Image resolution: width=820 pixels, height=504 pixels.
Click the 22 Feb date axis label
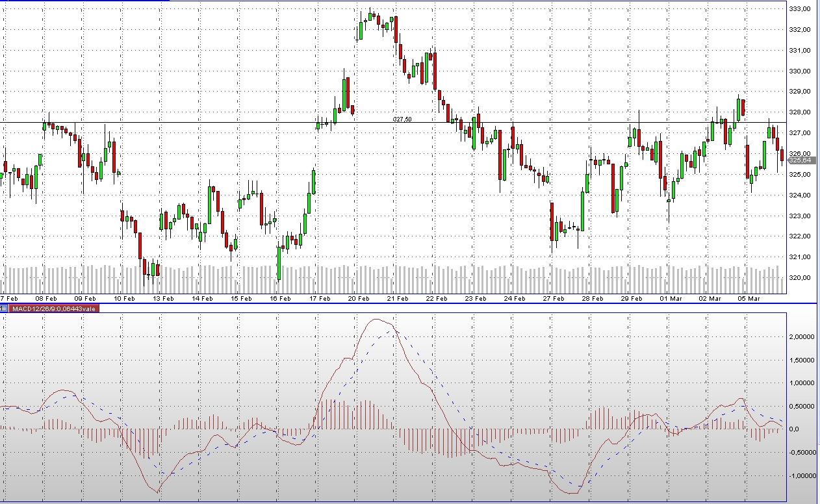[x=437, y=299]
